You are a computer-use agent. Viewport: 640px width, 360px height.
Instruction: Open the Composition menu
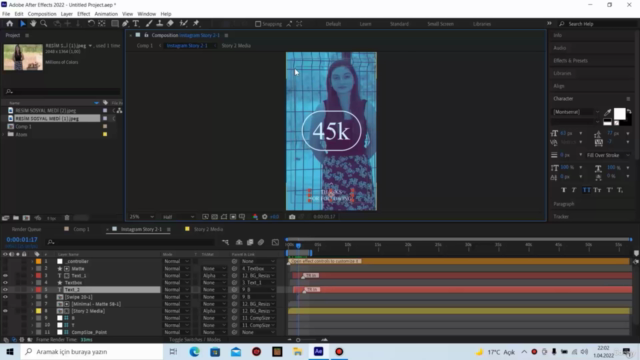point(42,14)
